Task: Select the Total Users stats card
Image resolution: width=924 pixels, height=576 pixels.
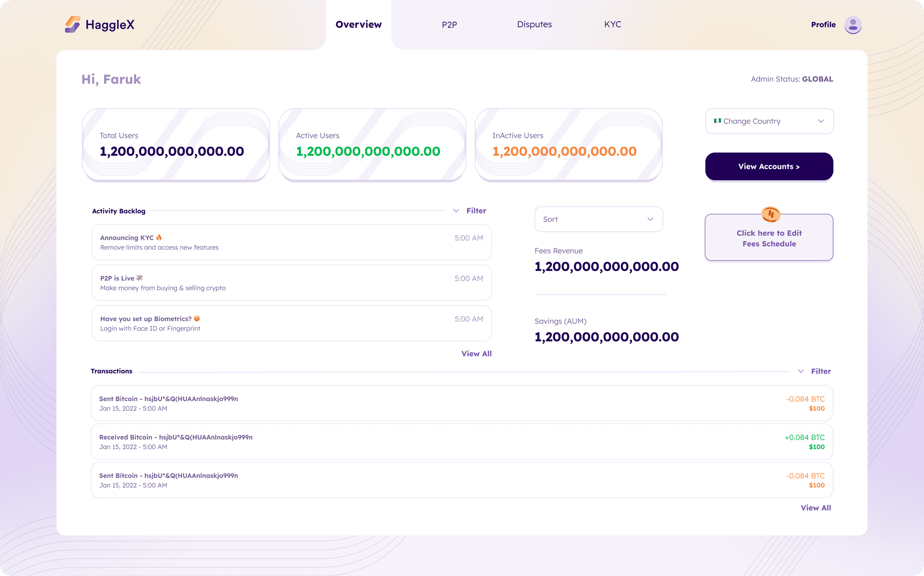Action: (176, 145)
